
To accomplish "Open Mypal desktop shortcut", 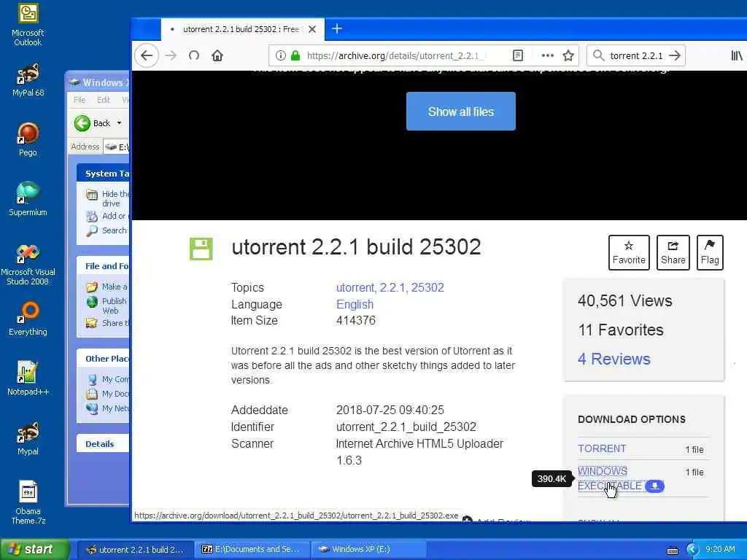I will [x=28, y=438].
